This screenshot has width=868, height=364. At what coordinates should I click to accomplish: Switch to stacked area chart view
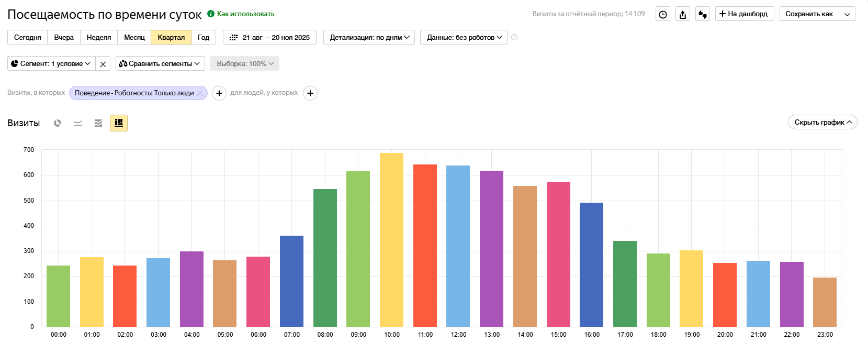coord(98,123)
